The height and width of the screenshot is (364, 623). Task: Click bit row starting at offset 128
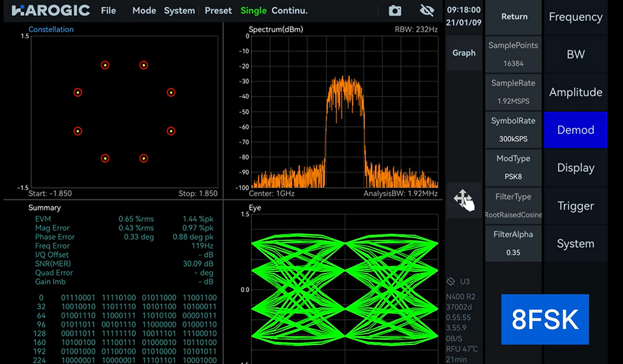(x=125, y=334)
